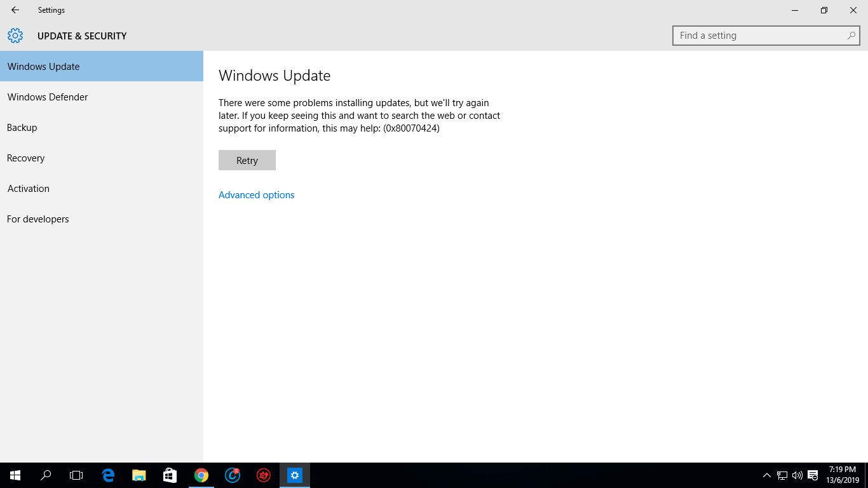Screen dimensions: 868x488
Task: Open Task View on the taskbar
Action: click(x=76, y=475)
